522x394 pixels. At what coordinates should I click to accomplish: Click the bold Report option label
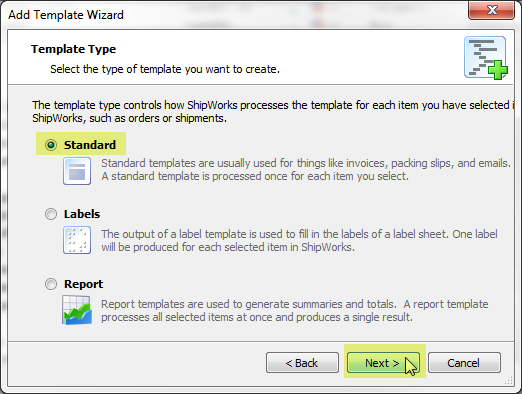(x=84, y=284)
